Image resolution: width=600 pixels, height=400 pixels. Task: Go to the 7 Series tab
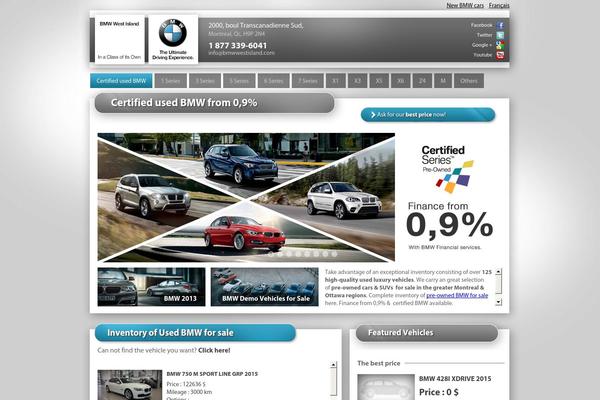308,81
